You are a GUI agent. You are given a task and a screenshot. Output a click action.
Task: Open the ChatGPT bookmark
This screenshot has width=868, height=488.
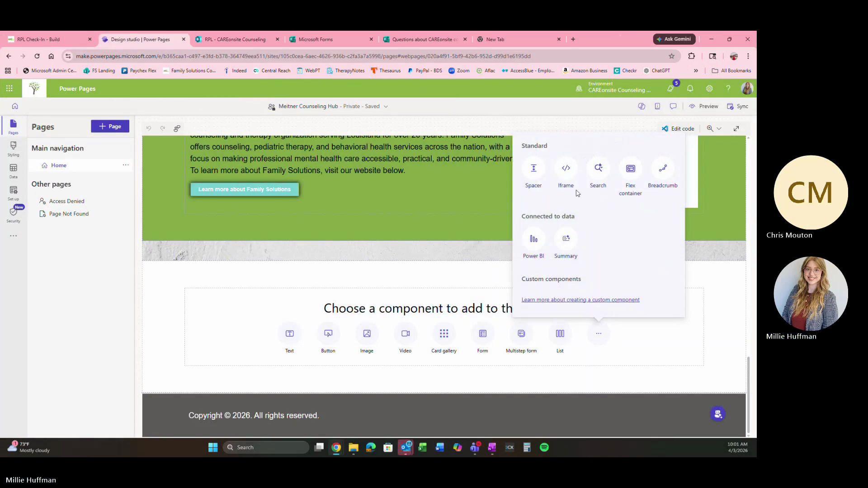click(x=656, y=70)
